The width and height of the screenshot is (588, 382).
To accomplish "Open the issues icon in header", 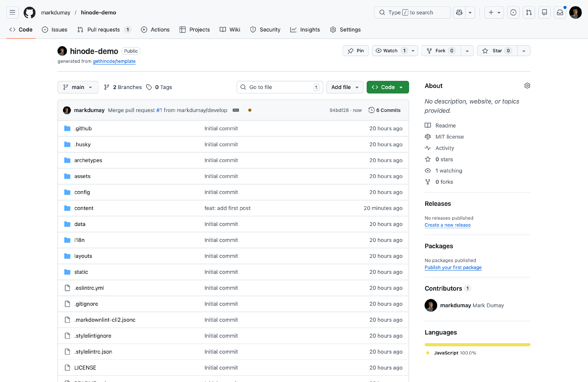I will pos(513,12).
